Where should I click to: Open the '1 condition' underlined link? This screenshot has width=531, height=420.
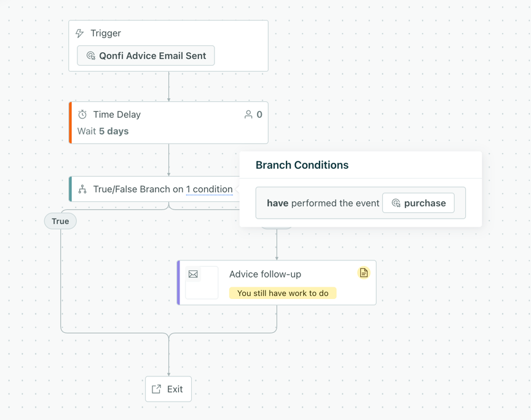coord(210,189)
